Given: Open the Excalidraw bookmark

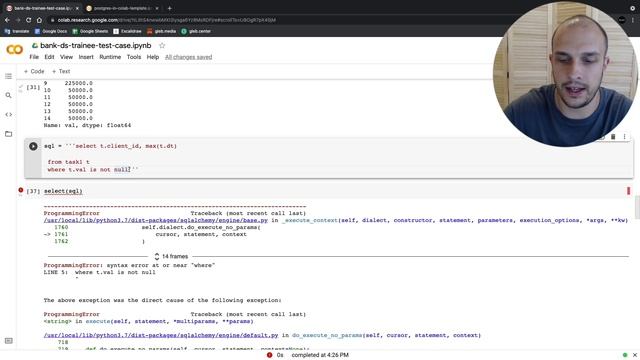Looking at the screenshot, I should click(x=127, y=31).
